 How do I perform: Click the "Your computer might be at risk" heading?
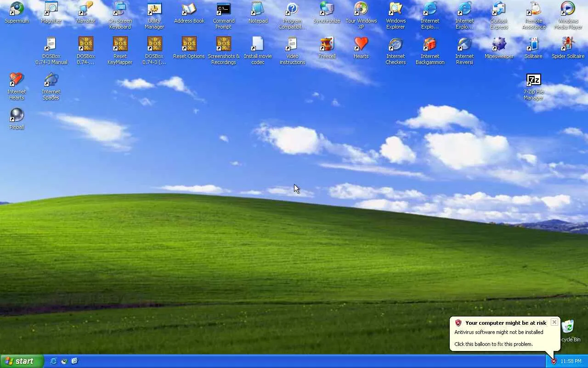(506, 323)
